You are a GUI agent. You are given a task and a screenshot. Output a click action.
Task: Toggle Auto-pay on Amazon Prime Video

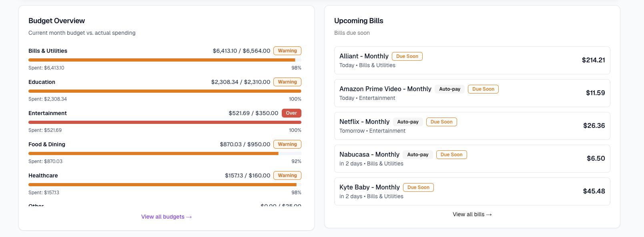point(449,89)
